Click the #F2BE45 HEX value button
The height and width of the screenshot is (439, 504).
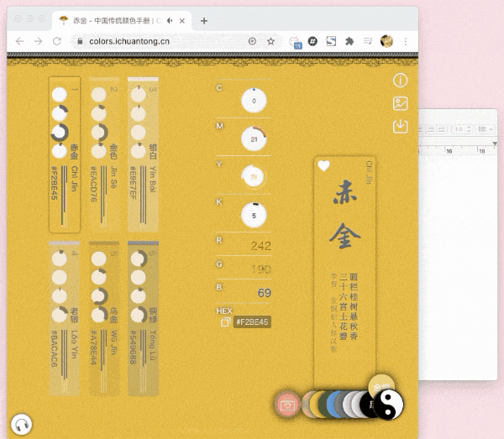coord(252,321)
